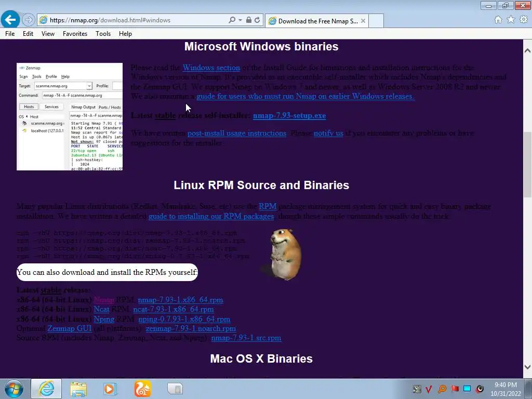Open the File menu

click(10, 34)
